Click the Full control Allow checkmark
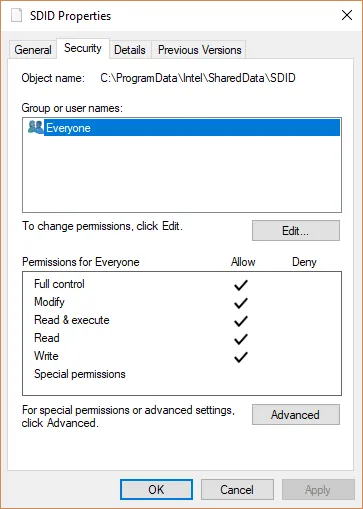The width and height of the screenshot is (363, 509). coord(241,285)
